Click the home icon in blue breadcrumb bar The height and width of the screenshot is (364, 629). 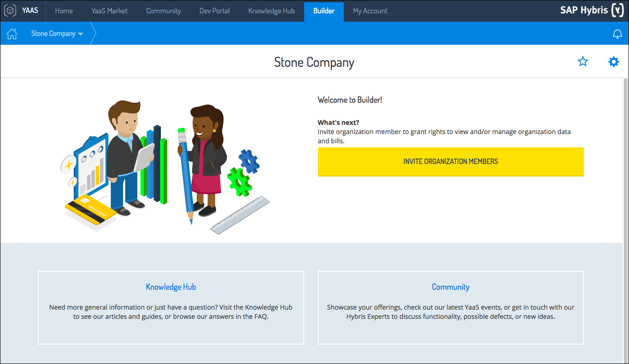tap(12, 34)
